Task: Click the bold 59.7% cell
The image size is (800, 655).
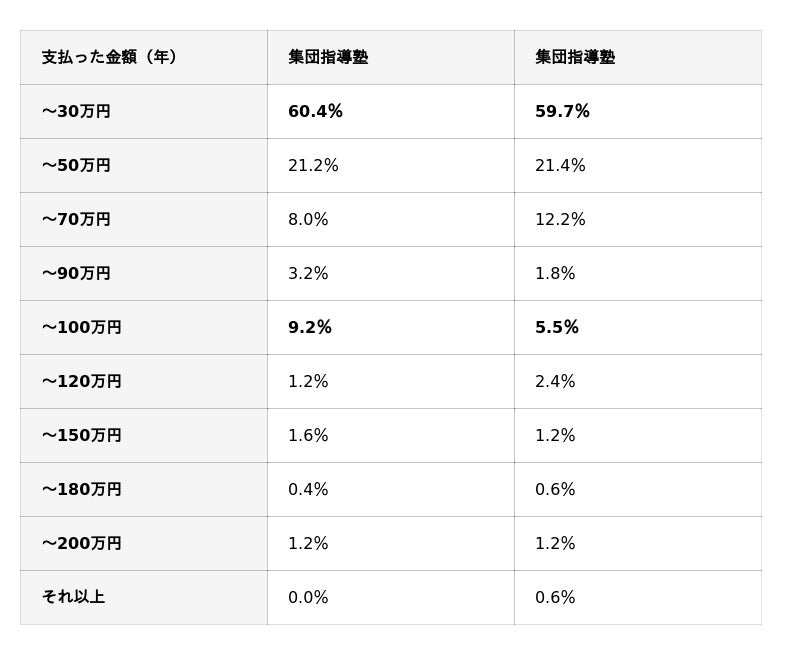Action: coord(562,111)
